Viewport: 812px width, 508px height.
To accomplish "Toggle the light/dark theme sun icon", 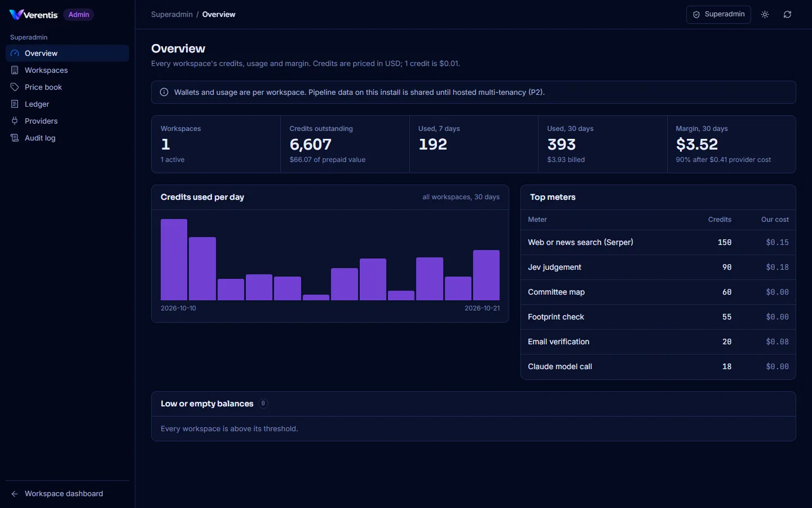I will pyautogui.click(x=765, y=15).
